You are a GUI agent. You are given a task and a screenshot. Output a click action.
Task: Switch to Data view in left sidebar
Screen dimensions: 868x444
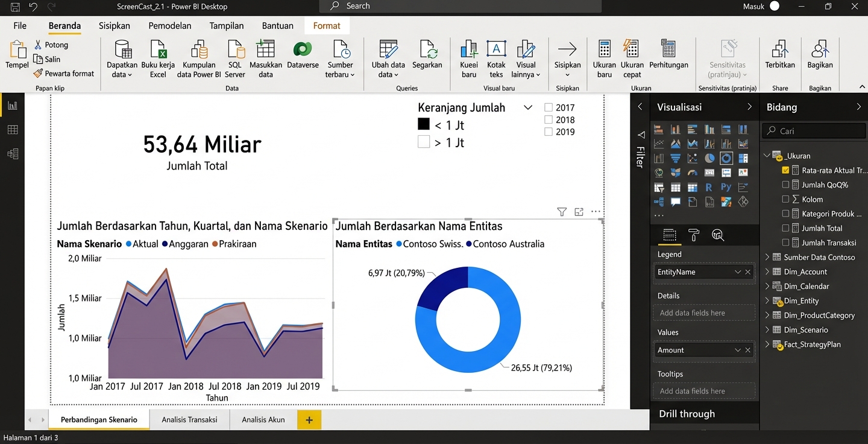(x=13, y=130)
